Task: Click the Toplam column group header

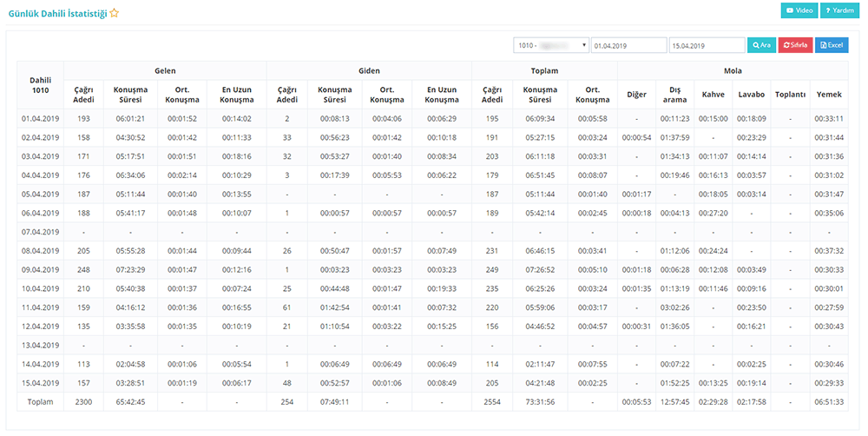Action: coord(543,70)
